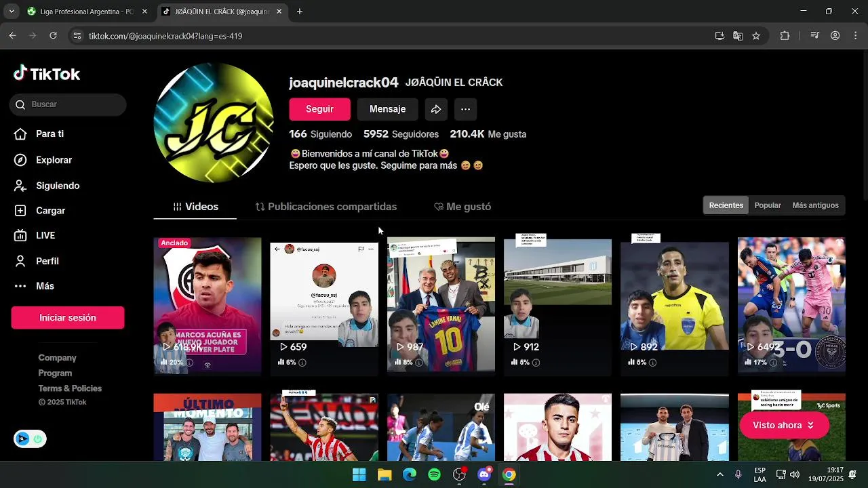
Task: View site information icon beside URL
Action: [77, 36]
